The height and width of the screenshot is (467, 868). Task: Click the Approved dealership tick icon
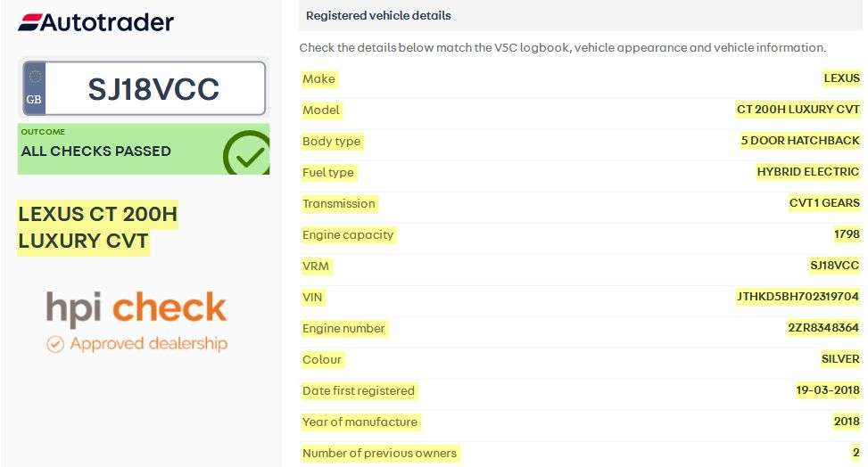point(55,344)
